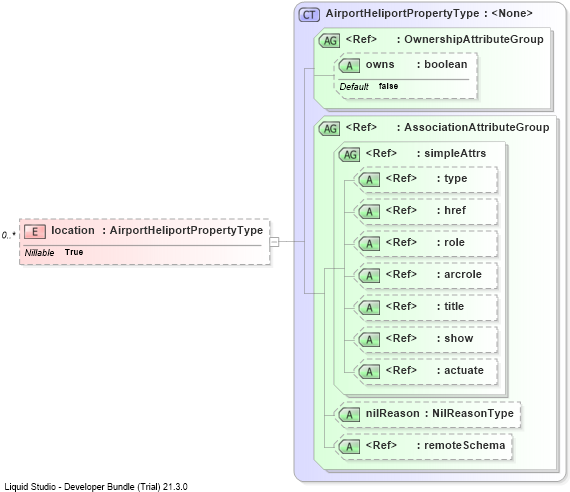
Task: Click the A icon beside owns
Action: (349, 66)
